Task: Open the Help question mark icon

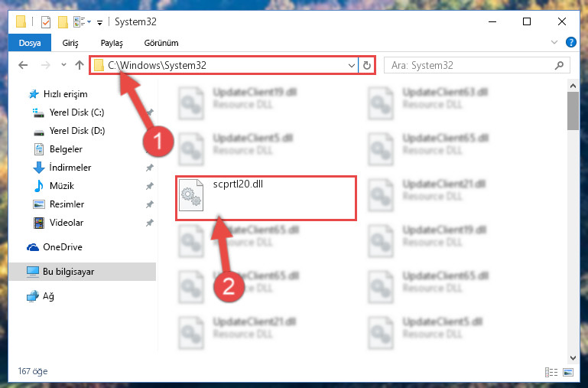Action: pyautogui.click(x=570, y=42)
